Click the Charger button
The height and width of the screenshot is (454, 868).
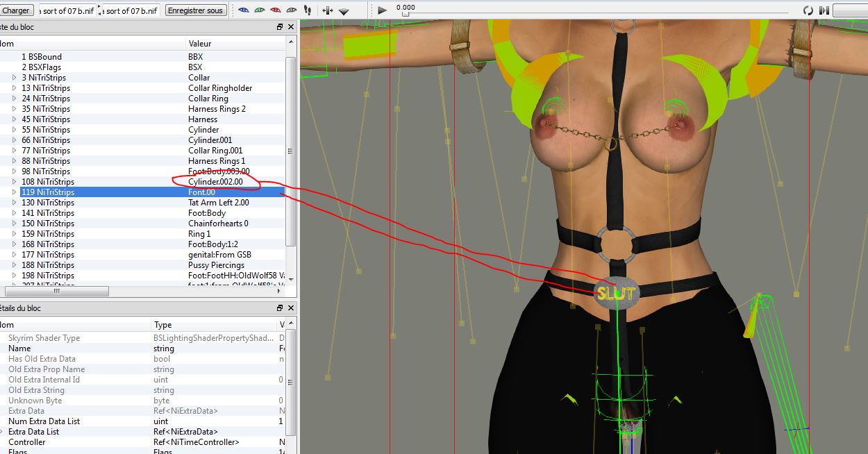pos(16,10)
